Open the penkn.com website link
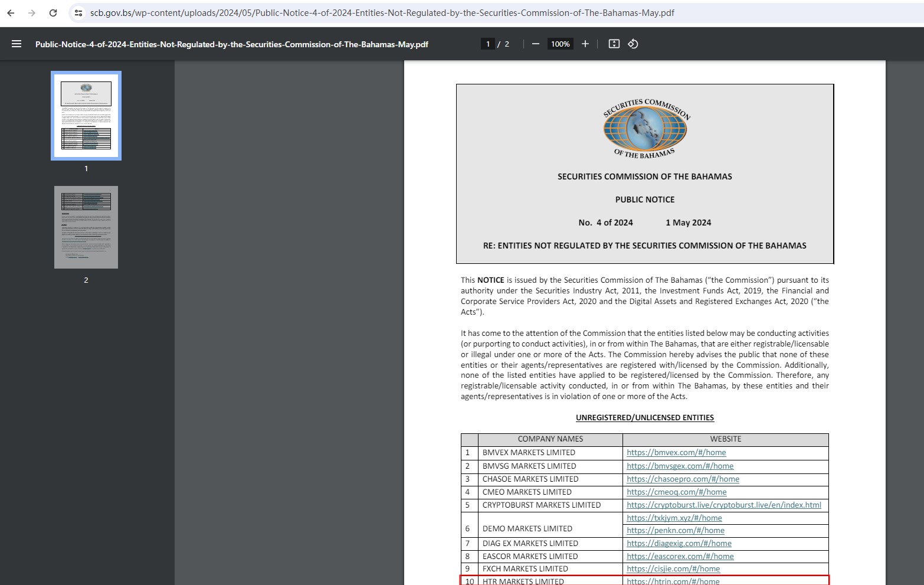The image size is (924, 585). 676,530
